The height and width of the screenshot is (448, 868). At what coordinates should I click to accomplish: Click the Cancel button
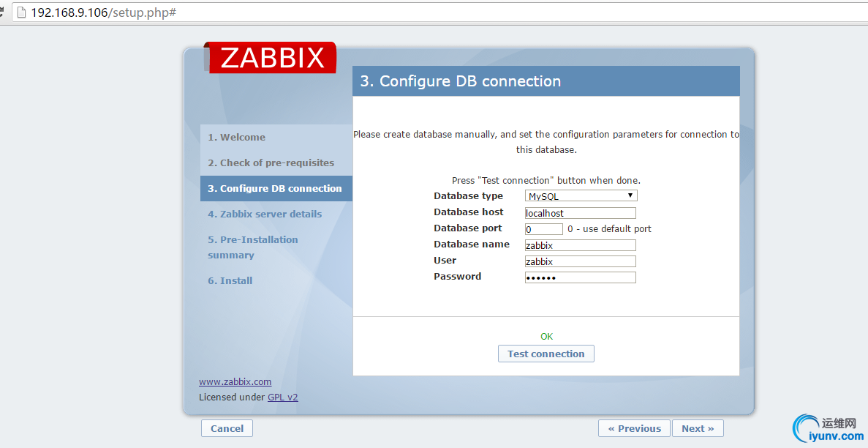[x=227, y=428]
